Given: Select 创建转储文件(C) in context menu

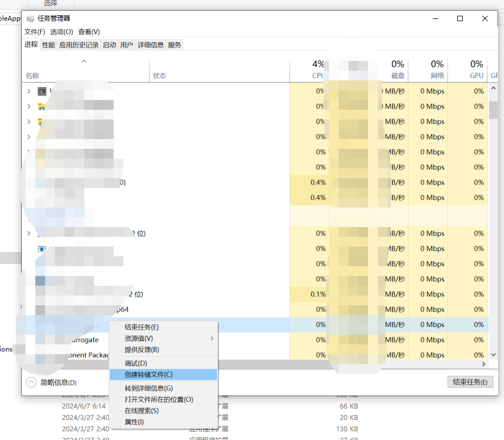Looking at the screenshot, I should point(163,374).
